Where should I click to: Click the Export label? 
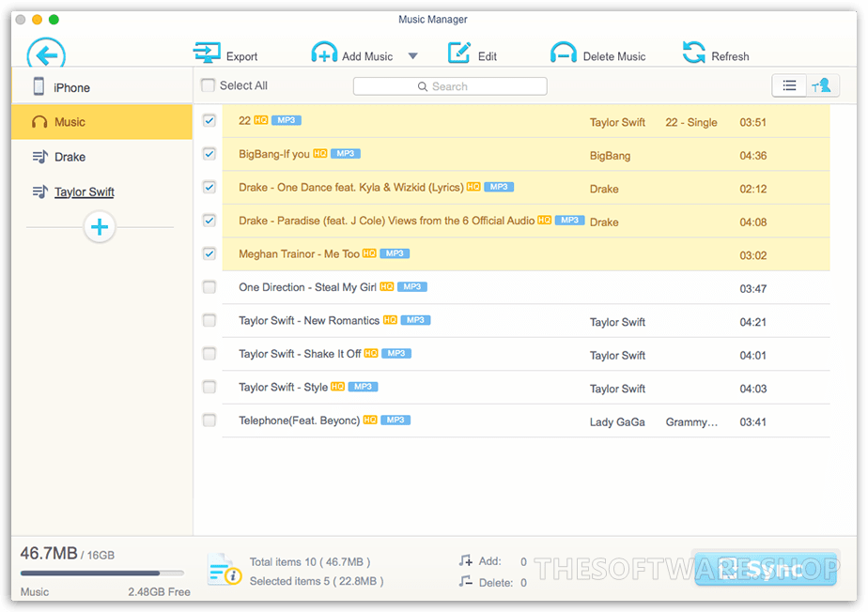242,56
